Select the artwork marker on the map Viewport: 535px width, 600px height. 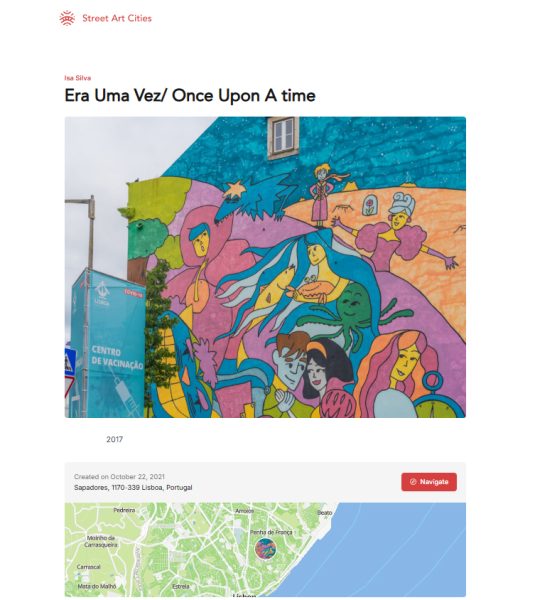[x=266, y=548]
